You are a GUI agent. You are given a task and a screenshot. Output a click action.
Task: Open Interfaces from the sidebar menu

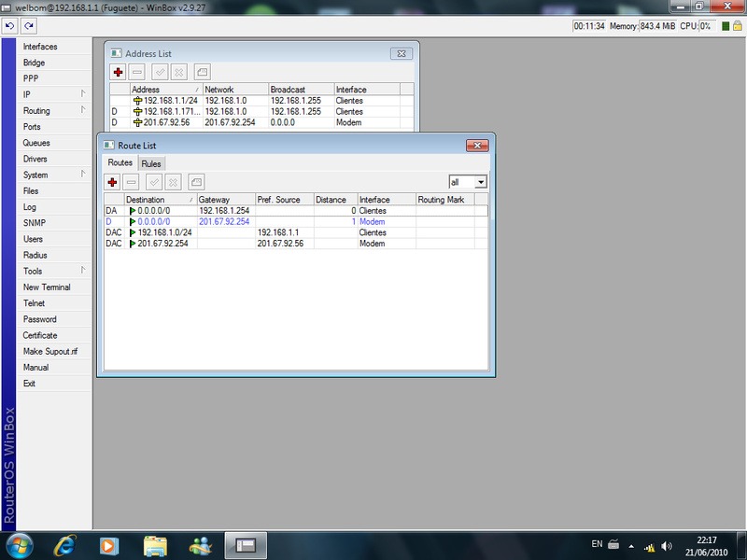54,47
